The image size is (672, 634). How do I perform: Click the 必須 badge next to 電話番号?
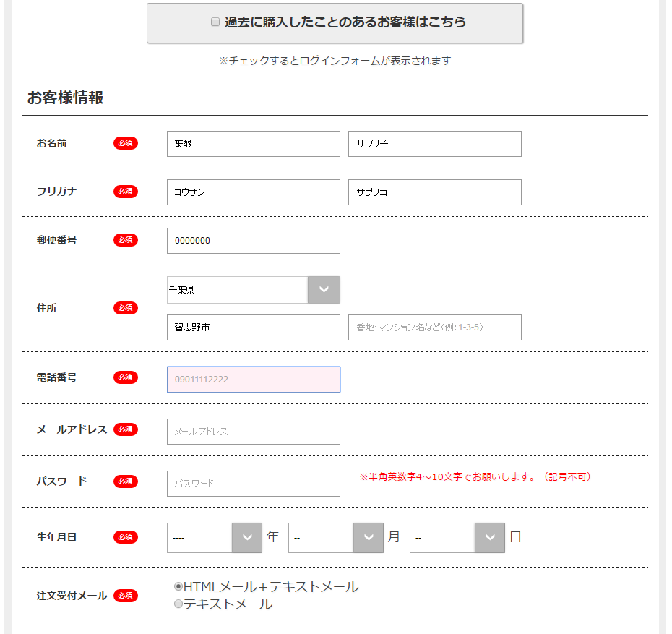(126, 377)
